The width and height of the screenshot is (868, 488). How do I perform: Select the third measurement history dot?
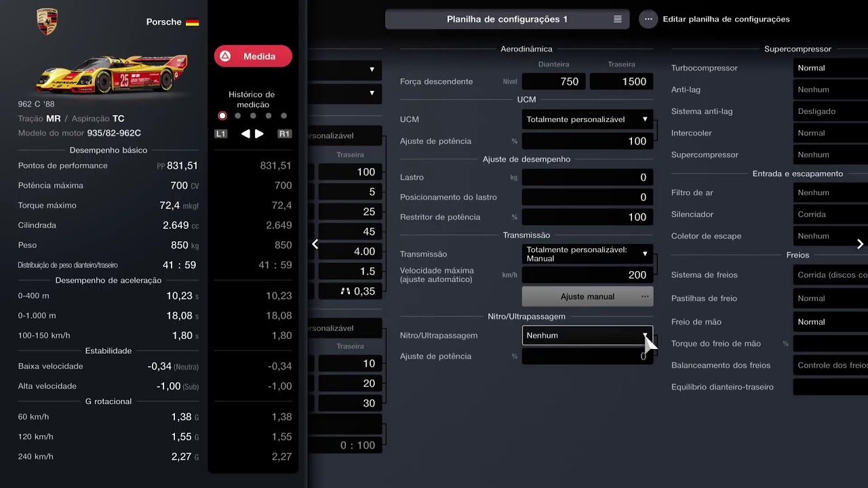(x=253, y=116)
